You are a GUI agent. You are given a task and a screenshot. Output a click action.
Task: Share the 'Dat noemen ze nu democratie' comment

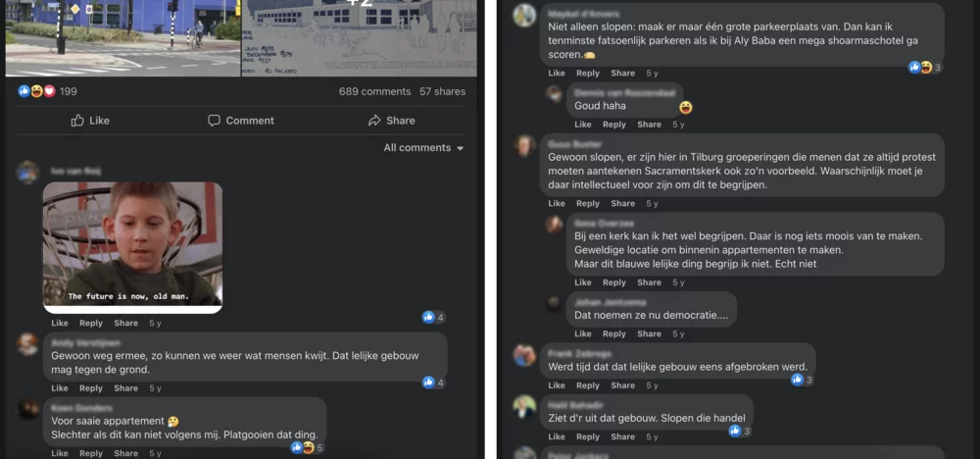[x=649, y=333]
